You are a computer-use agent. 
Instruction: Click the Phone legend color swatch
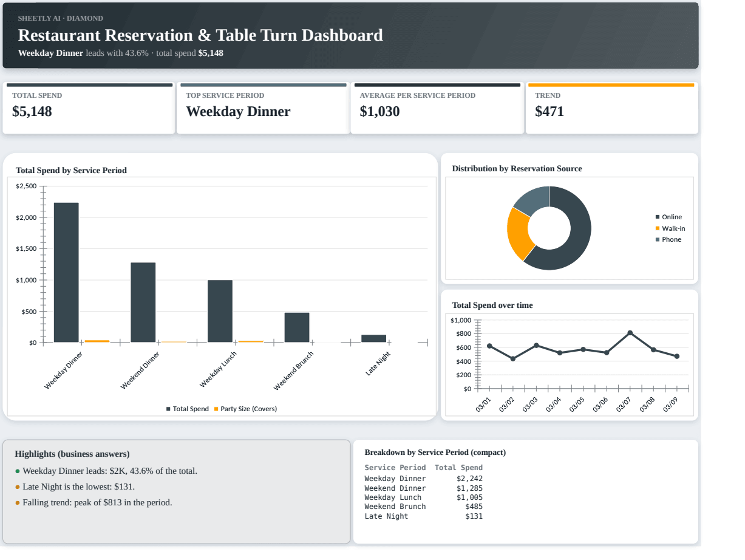click(658, 239)
